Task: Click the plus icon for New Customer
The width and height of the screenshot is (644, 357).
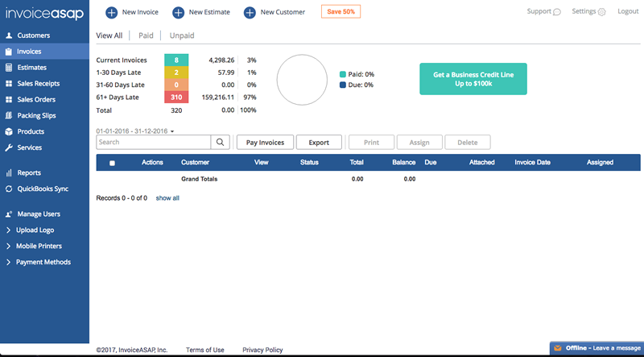Action: pyautogui.click(x=250, y=12)
